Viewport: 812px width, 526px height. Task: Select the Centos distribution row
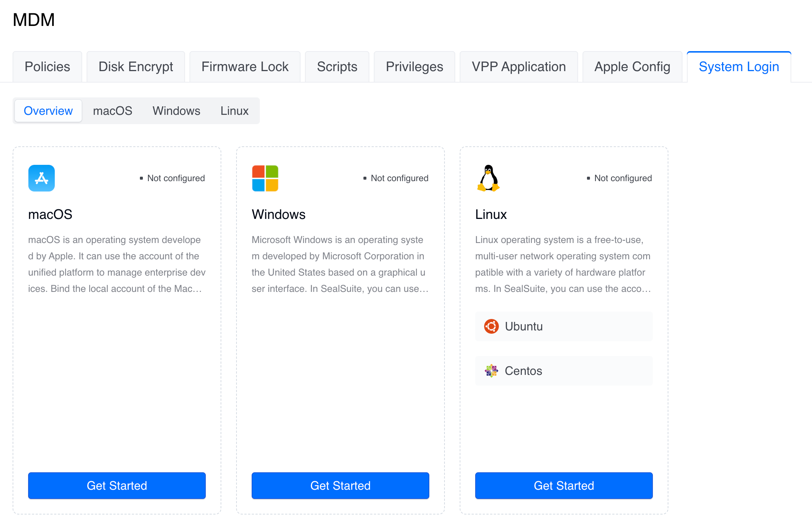point(563,371)
